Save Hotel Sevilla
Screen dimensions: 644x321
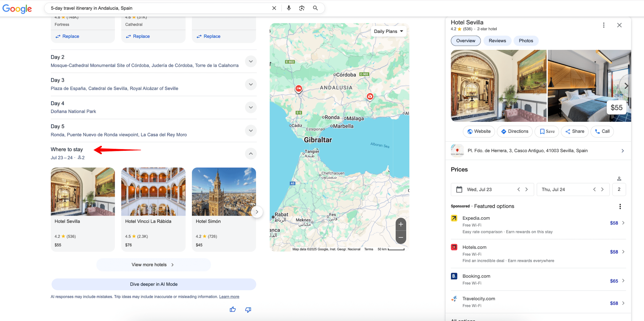[x=547, y=131]
